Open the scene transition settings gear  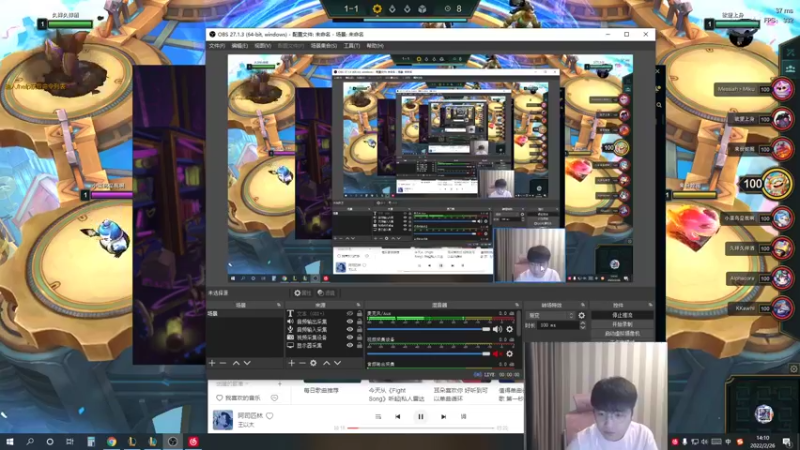click(x=582, y=315)
